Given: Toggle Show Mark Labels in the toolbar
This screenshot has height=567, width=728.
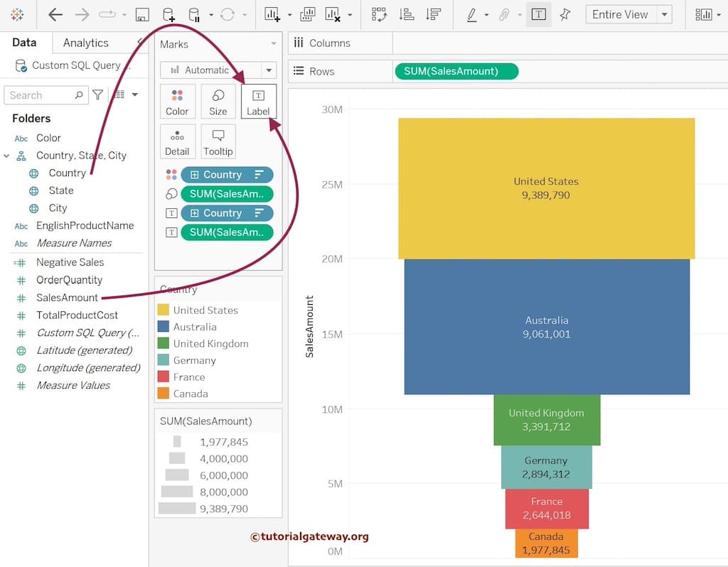Looking at the screenshot, I should [x=538, y=15].
